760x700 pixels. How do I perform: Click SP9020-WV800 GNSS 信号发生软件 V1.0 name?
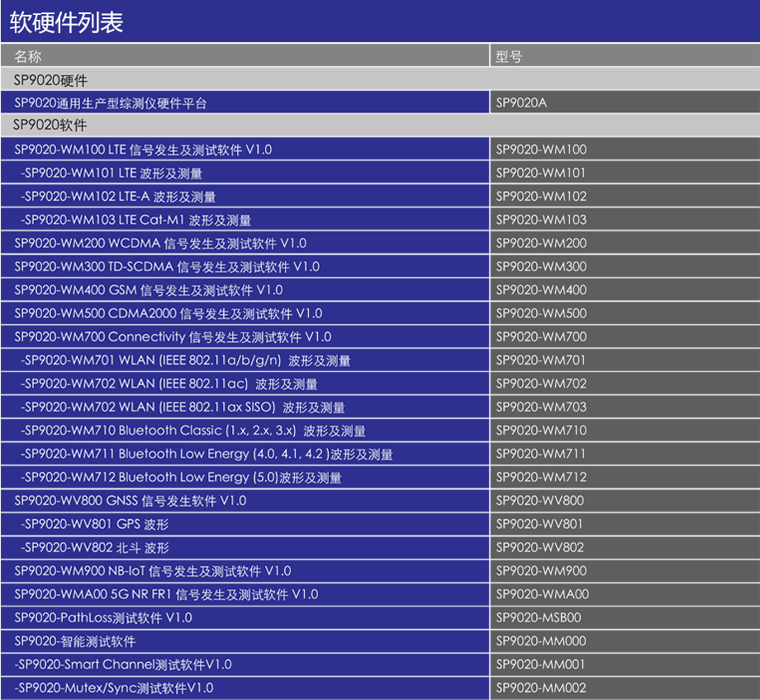coord(131,501)
